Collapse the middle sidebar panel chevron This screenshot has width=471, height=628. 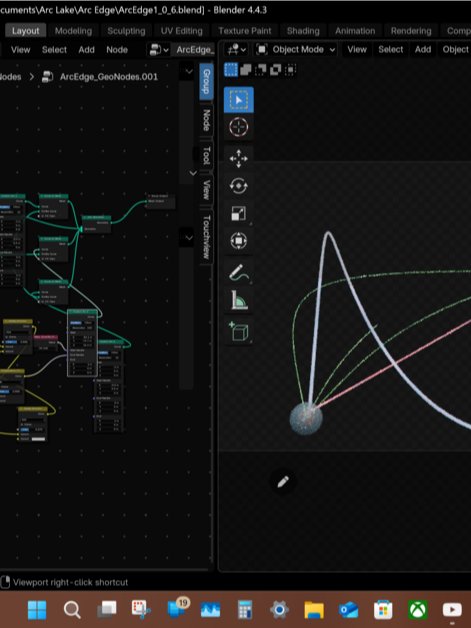[x=193, y=173]
